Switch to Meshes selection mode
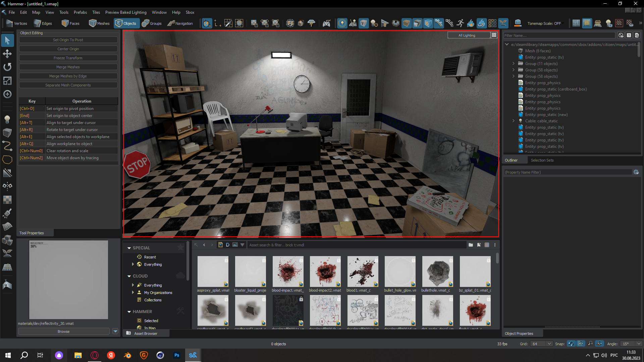This screenshot has width=644, height=362. pos(99,23)
